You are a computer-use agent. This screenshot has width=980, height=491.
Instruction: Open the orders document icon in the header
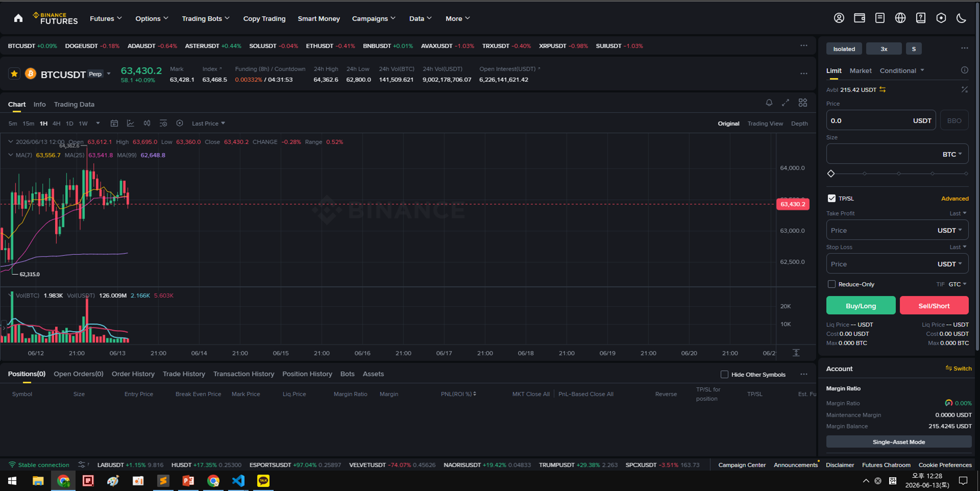880,18
